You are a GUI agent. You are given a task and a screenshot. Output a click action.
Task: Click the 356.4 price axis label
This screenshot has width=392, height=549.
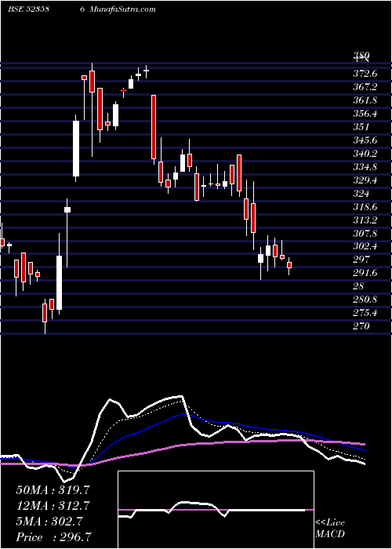point(365,114)
